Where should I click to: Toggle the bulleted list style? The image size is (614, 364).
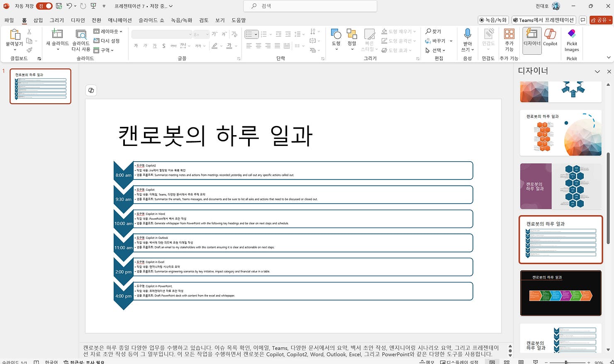(x=249, y=34)
